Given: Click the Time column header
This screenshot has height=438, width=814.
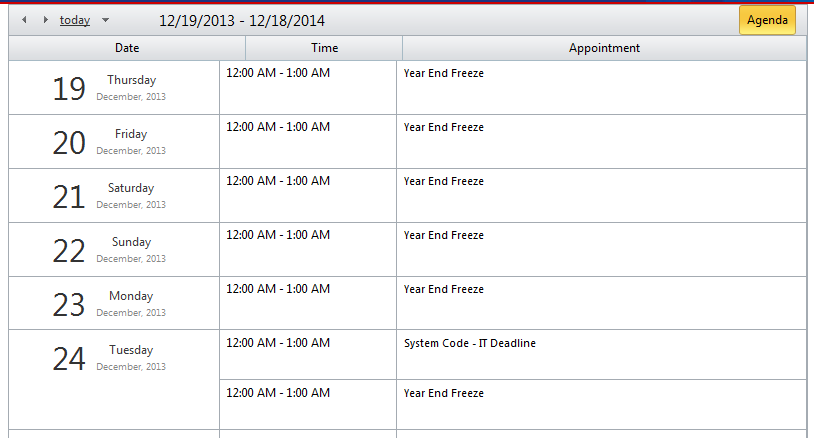Looking at the screenshot, I should [324, 48].
